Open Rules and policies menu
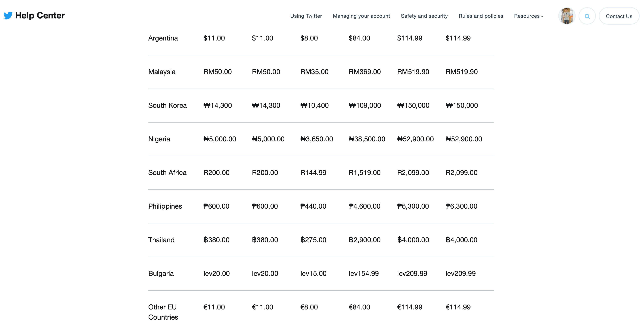This screenshot has height=325, width=644. [480, 16]
